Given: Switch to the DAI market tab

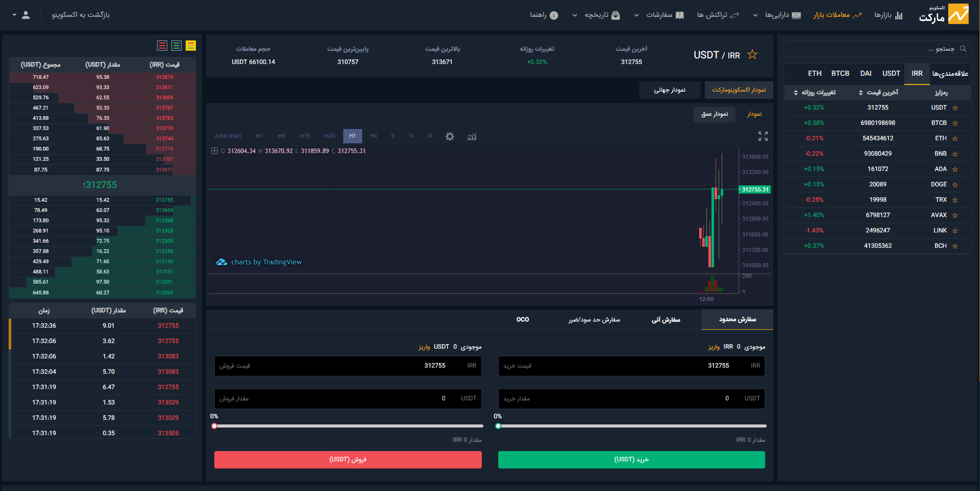Looking at the screenshot, I should pyautogui.click(x=866, y=74).
